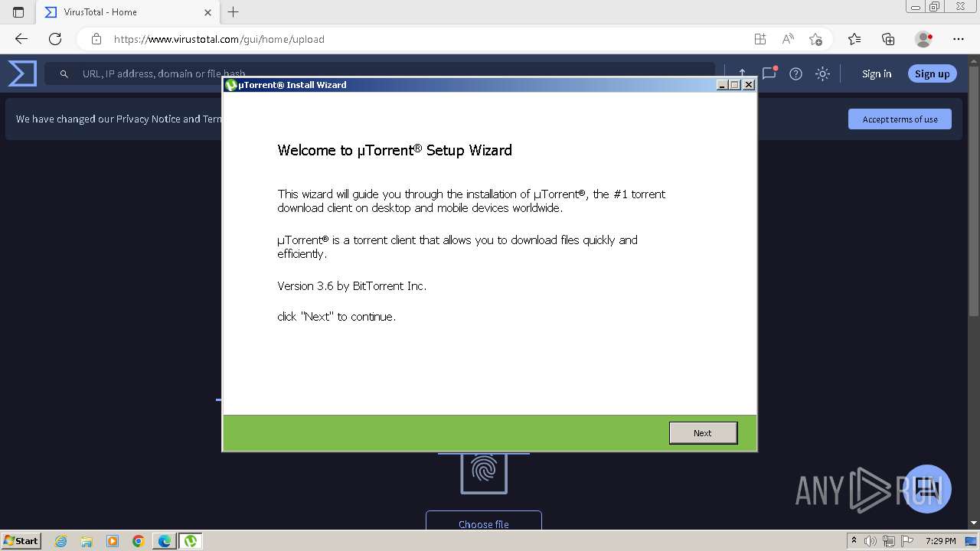Click the Sign up button on VirusTotal
Viewport: 980px width, 551px height.
pos(932,73)
